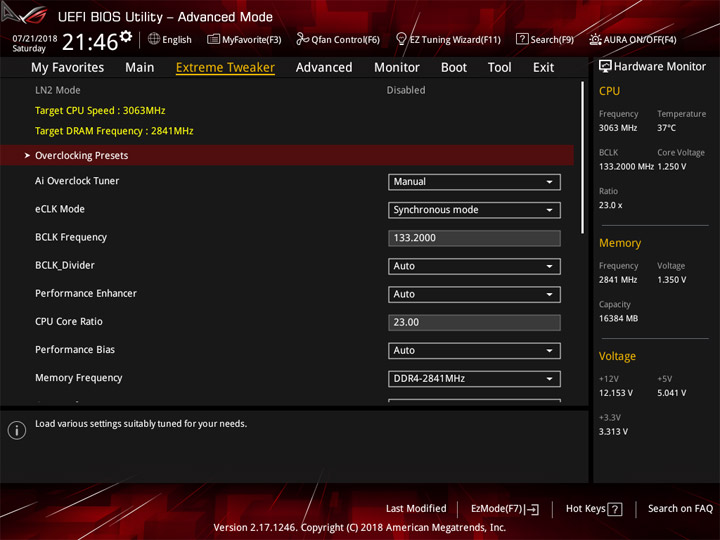Click the info icon beside help text
This screenshot has width=720, height=540.
click(17, 430)
